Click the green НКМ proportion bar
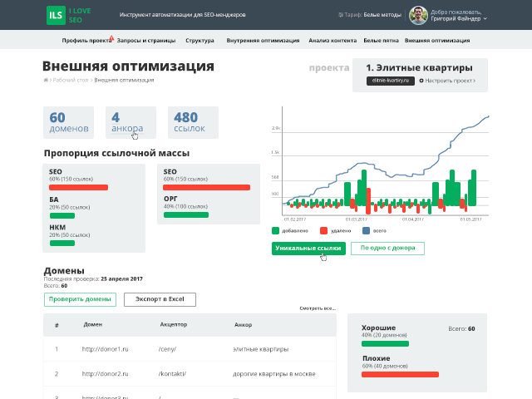 pos(62,243)
